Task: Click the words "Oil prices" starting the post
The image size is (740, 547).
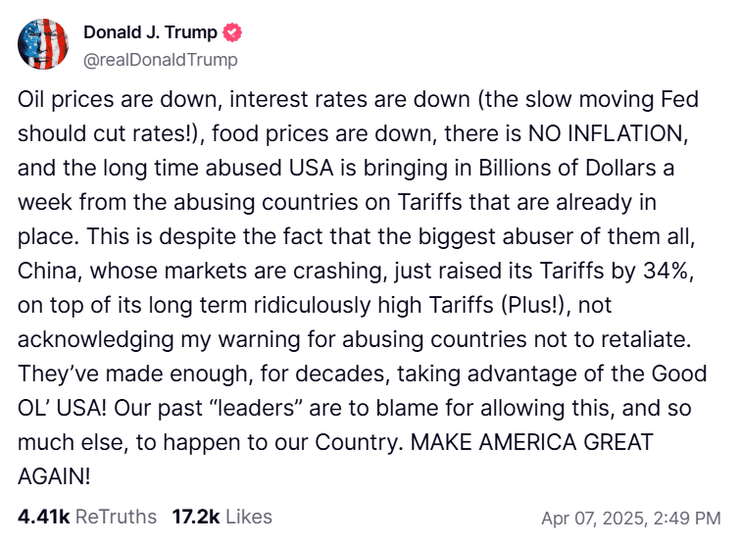Action: click(x=64, y=100)
